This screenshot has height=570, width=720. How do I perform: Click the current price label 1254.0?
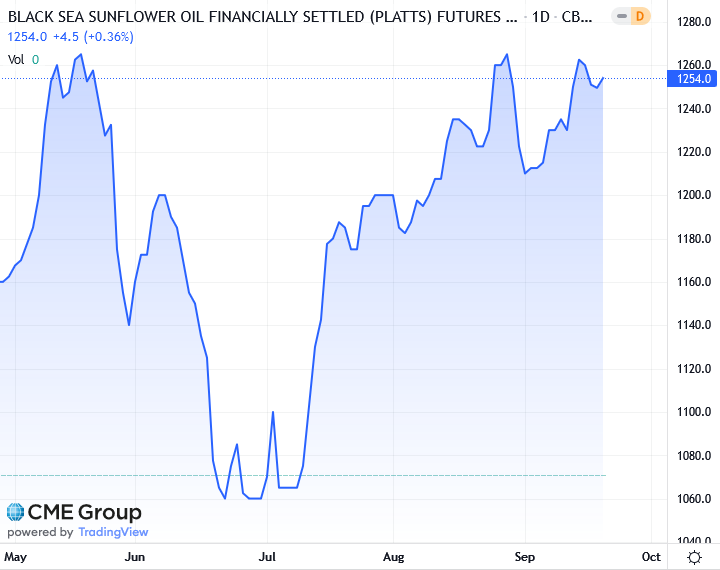point(693,78)
